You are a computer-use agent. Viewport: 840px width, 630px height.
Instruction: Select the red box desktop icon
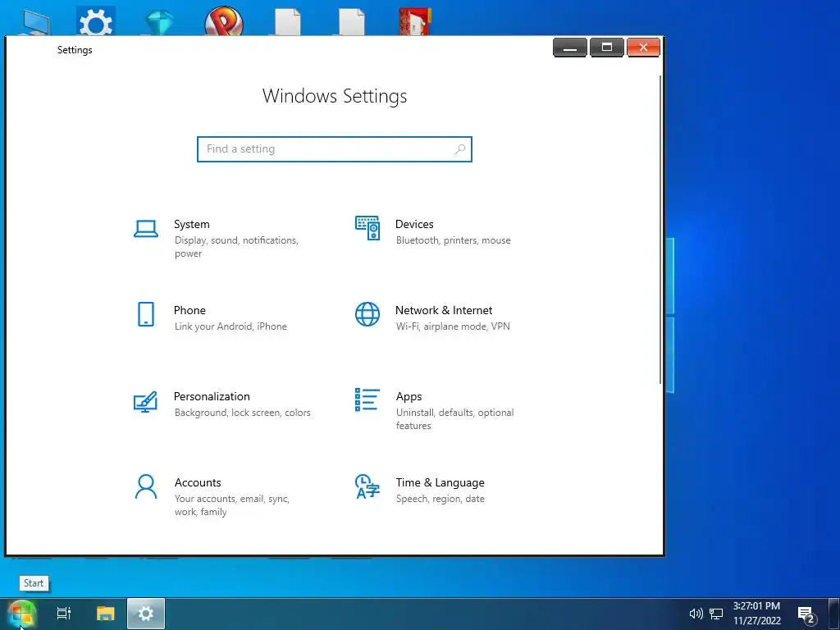pyautogui.click(x=415, y=22)
